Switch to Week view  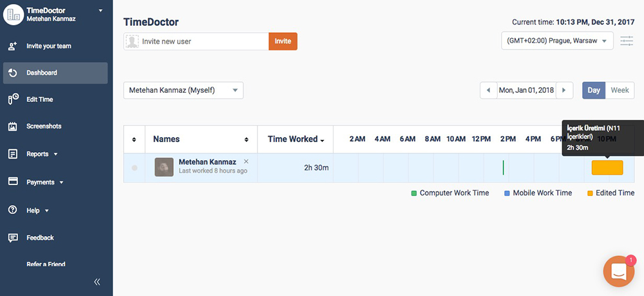coord(620,90)
